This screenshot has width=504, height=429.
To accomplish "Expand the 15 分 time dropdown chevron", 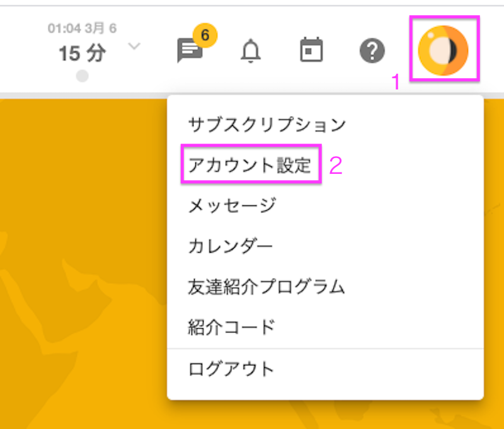I will 134,46.
